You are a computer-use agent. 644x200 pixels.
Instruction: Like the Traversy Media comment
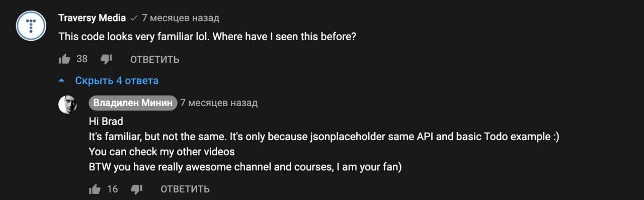point(64,59)
